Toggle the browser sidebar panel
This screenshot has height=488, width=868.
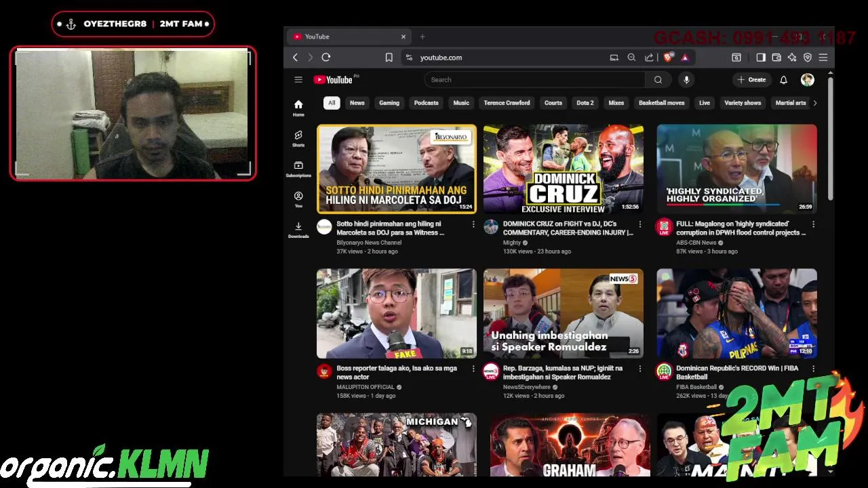(x=761, y=58)
